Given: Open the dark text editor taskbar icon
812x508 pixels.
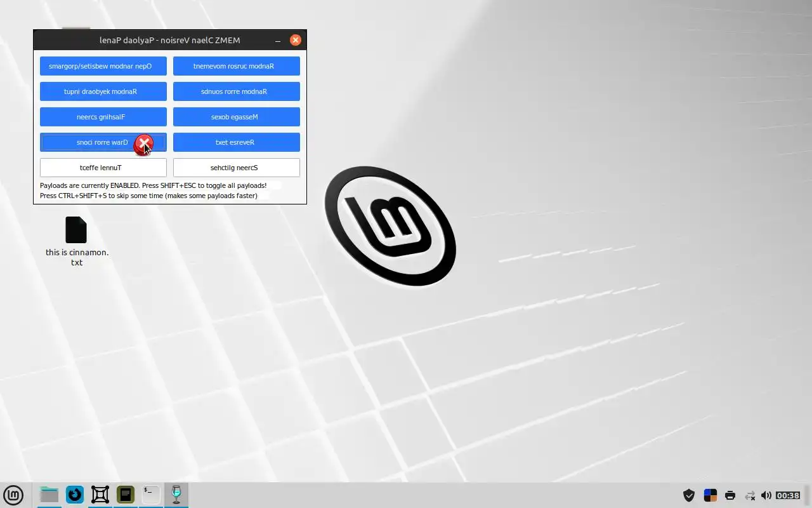Looking at the screenshot, I should coord(126,495).
